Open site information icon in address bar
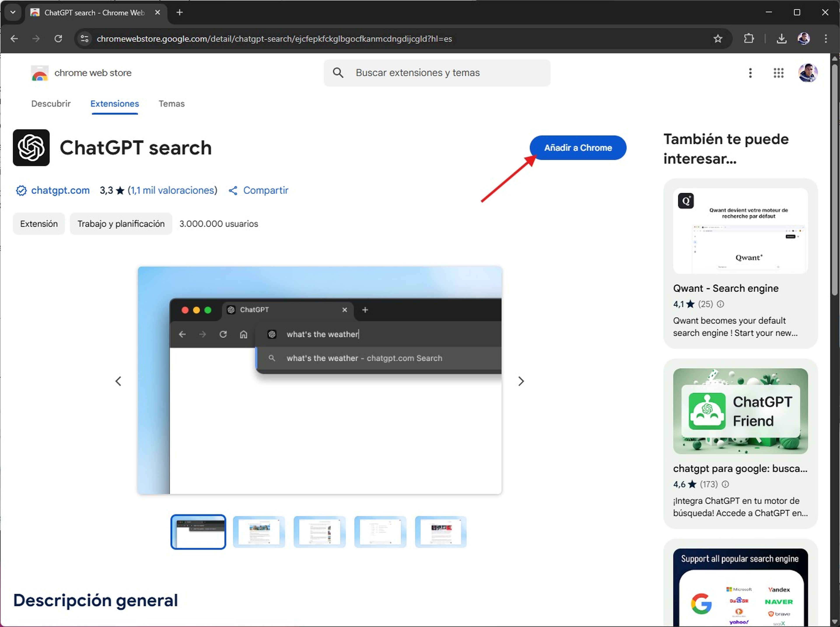 click(84, 38)
